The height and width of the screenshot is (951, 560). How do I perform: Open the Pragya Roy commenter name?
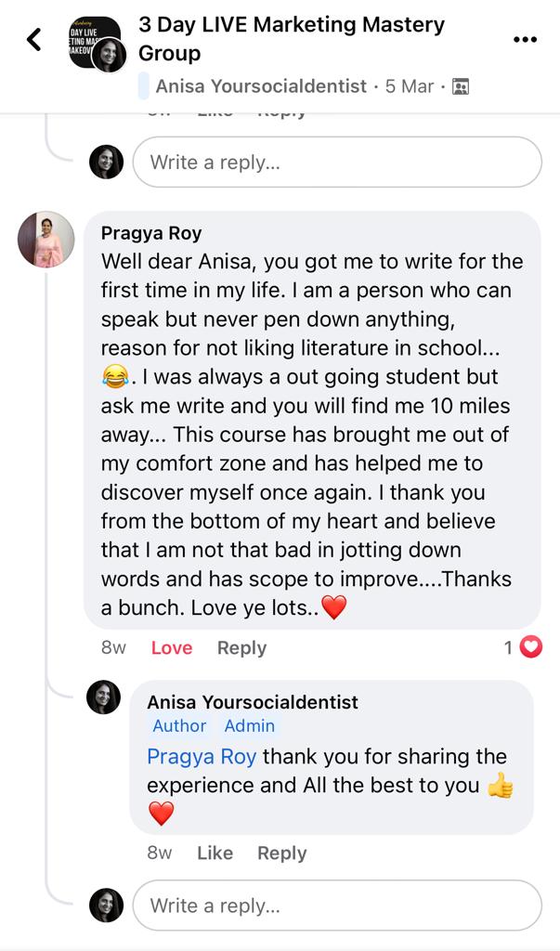point(151,233)
